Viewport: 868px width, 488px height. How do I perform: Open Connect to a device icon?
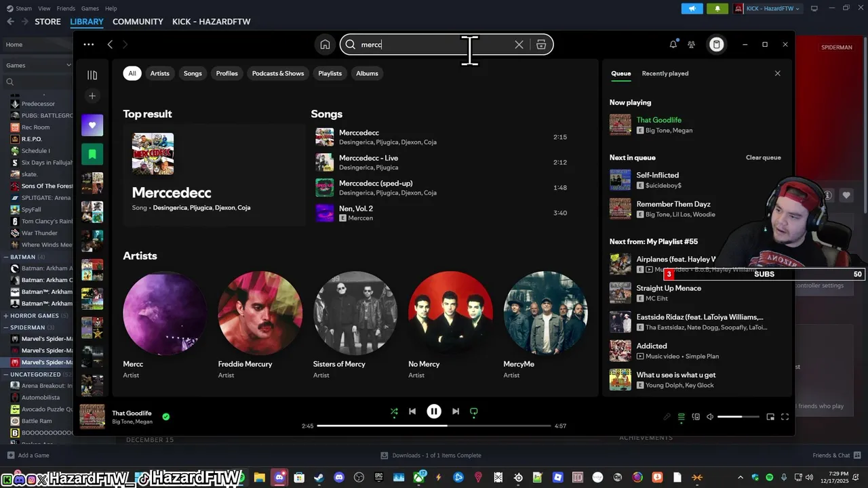coord(696,417)
